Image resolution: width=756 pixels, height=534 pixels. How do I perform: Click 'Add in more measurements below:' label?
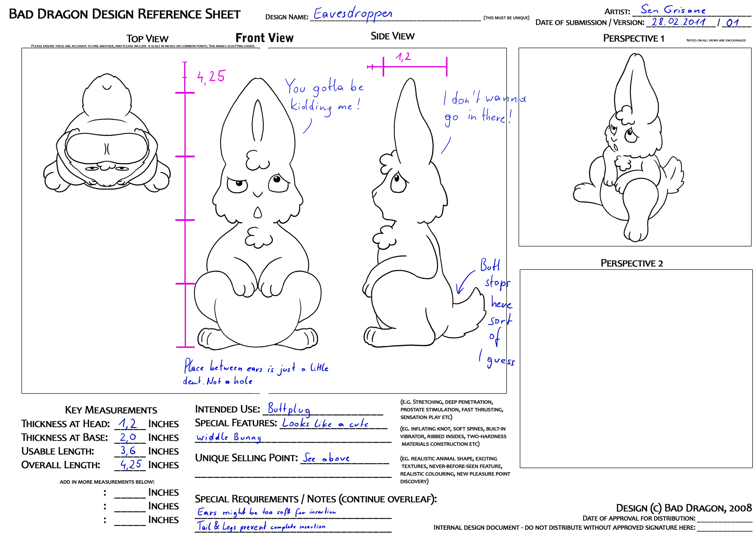point(107,482)
